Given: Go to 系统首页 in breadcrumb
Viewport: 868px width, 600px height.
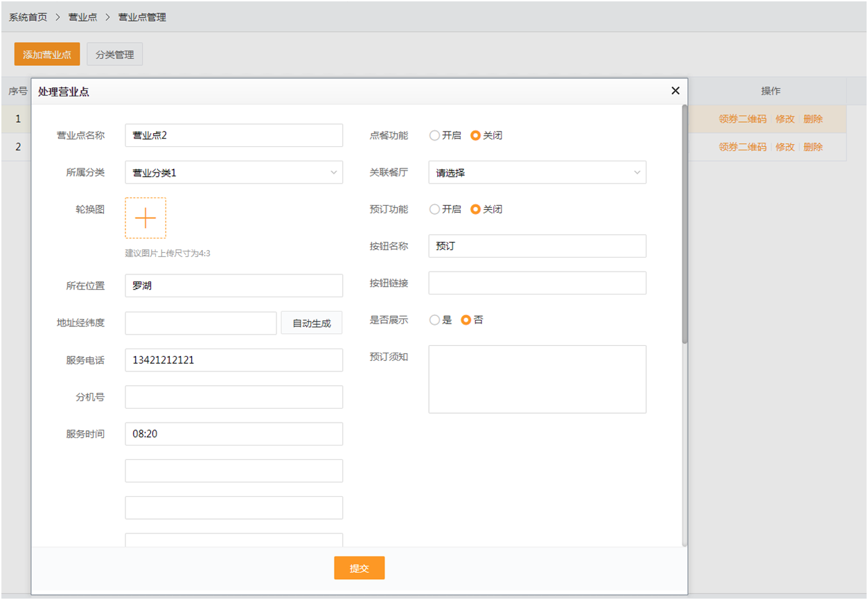Looking at the screenshot, I should point(28,17).
